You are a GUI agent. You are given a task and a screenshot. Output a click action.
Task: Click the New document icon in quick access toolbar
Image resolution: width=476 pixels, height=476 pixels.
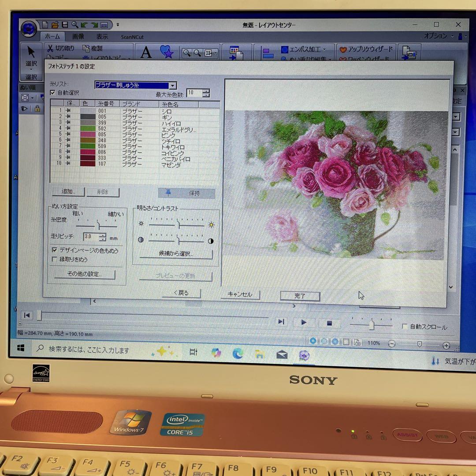(45, 25)
